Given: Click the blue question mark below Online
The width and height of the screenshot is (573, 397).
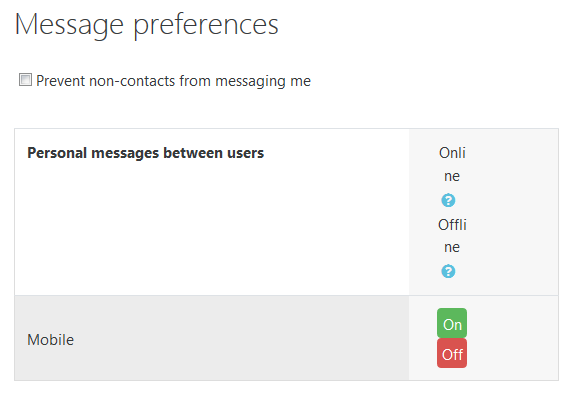Looking at the screenshot, I should [x=448, y=200].
